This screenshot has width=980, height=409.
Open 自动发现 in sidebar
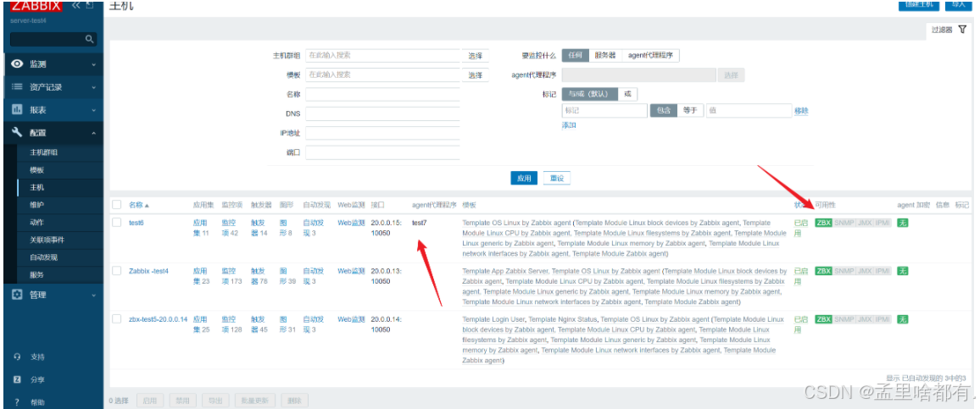(44, 257)
